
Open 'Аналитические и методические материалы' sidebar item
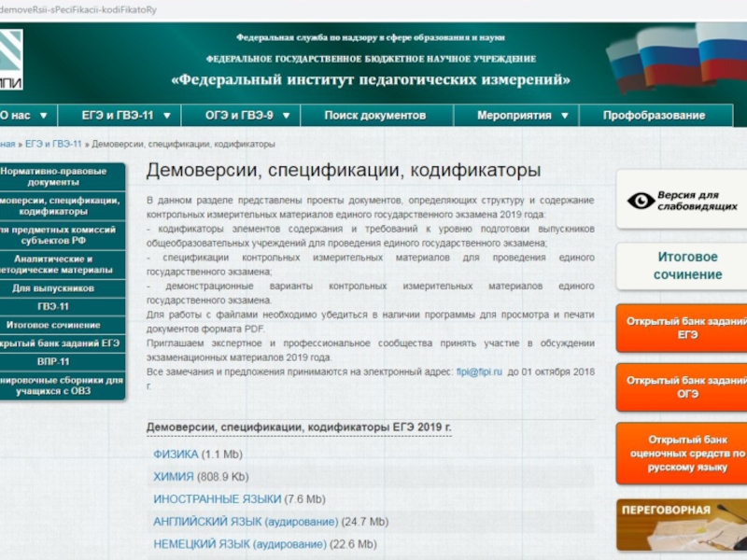[x=62, y=264]
